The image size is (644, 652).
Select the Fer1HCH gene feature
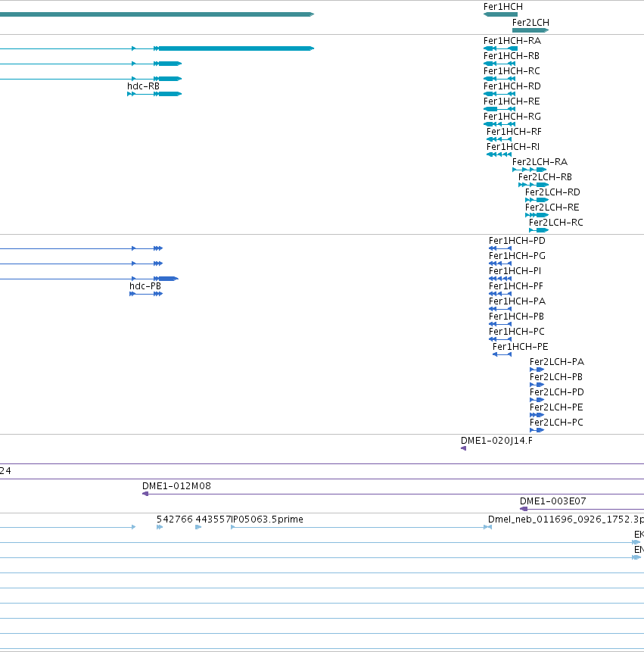point(500,14)
